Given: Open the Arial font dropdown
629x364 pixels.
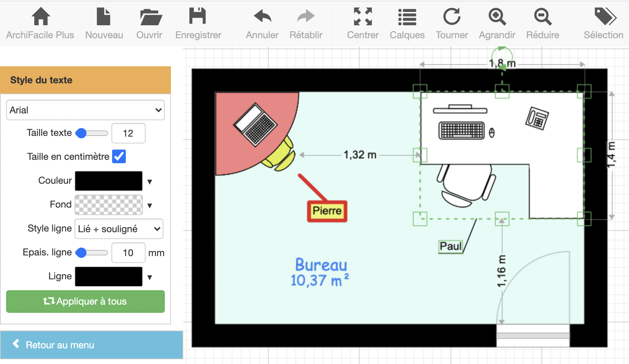Looking at the screenshot, I should tap(85, 110).
